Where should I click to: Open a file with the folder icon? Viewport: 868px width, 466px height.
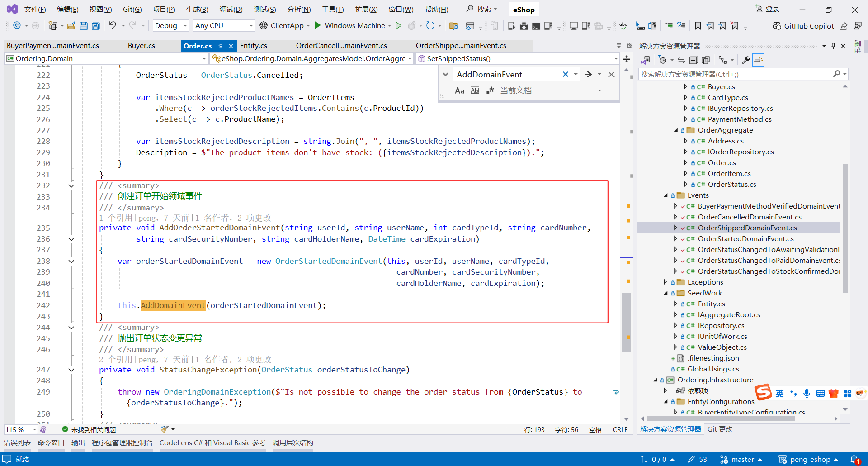[x=71, y=26]
